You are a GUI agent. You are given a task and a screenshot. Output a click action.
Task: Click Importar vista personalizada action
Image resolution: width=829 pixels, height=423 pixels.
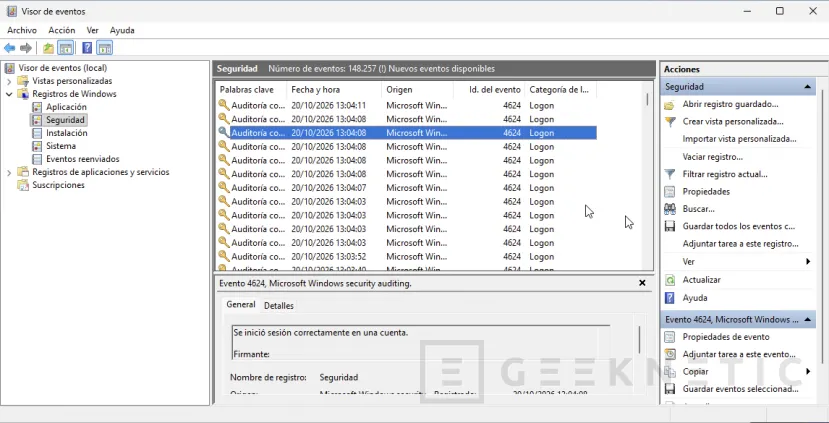click(x=739, y=139)
